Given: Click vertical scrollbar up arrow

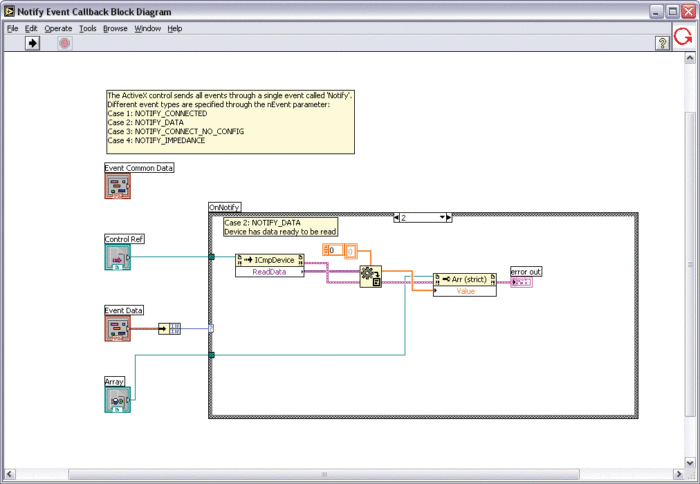Looking at the screenshot, I should pyautogui.click(x=690, y=58).
